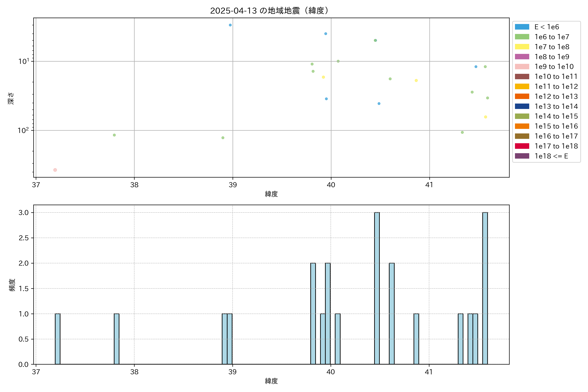Click the '1e11 to 1e12' legend label
Screen dimensions: 588x392
[x=556, y=87]
